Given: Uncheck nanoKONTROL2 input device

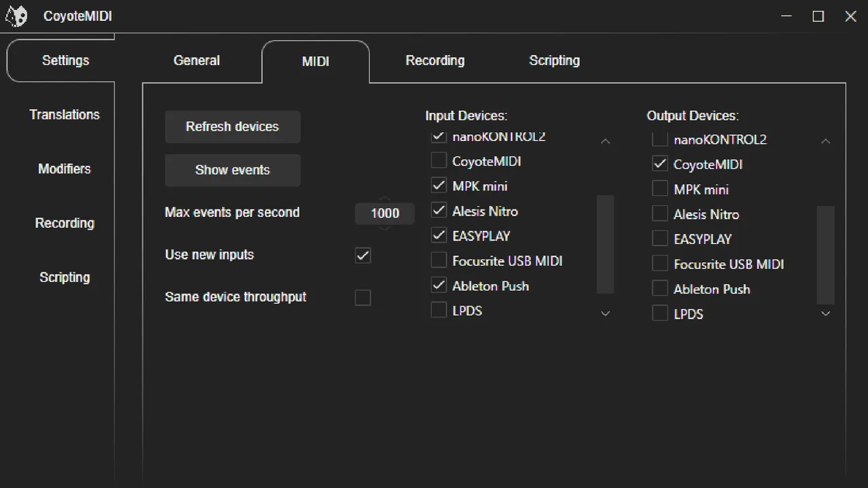Looking at the screenshot, I should [x=439, y=136].
